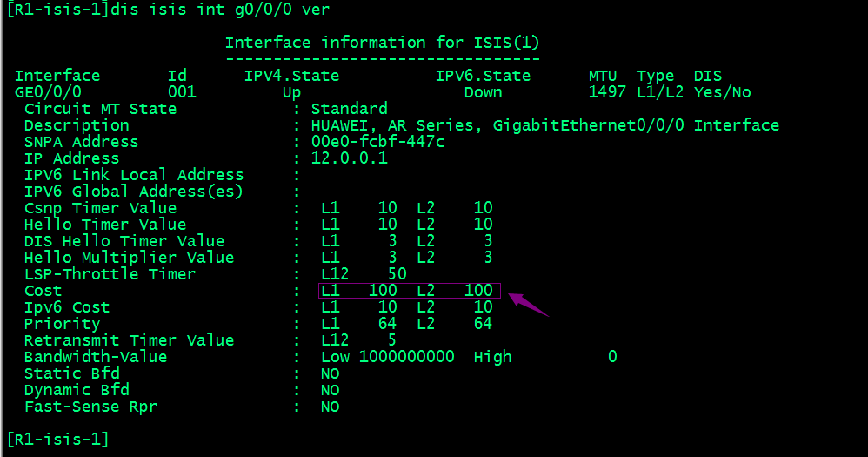The width and height of the screenshot is (868, 457).
Task: Select the heading 'Interface information for ISIS(1)'
Action: (x=382, y=43)
